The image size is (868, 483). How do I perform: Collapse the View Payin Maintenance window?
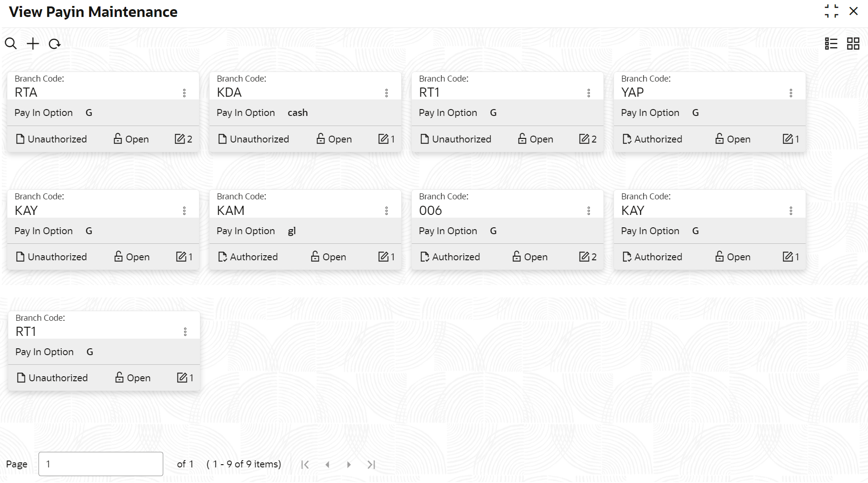[x=831, y=11]
